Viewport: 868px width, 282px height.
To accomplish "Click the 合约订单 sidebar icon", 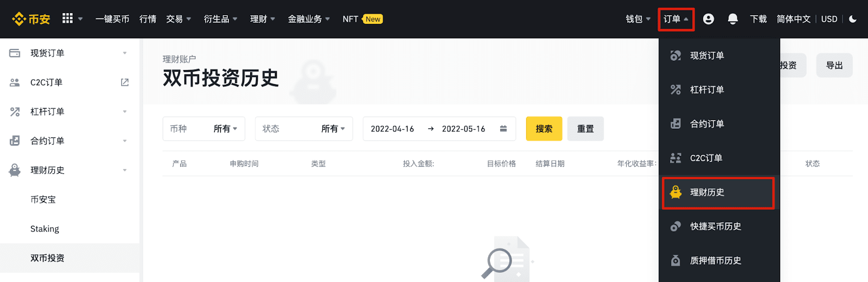I will point(15,141).
